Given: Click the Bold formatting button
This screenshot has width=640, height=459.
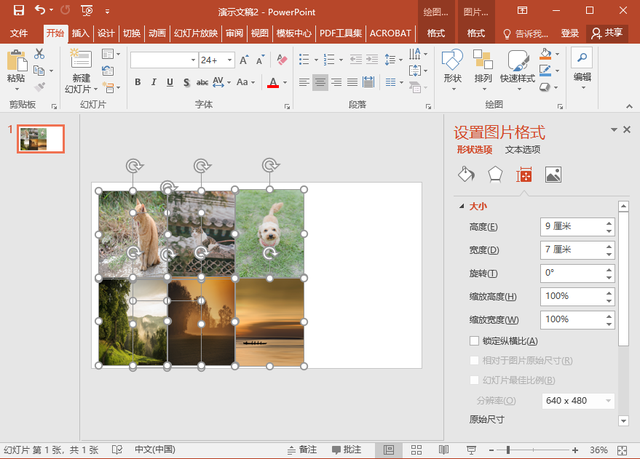Looking at the screenshot, I should (138, 82).
